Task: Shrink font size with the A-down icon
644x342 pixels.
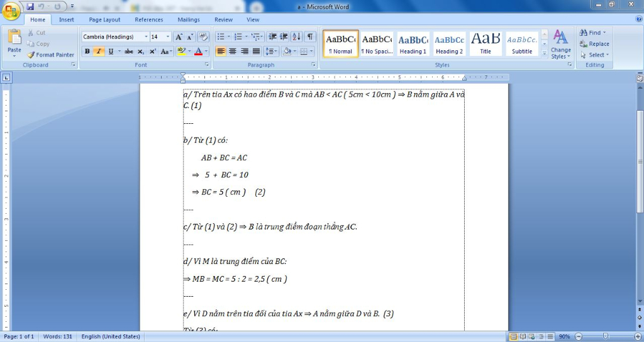Action: point(190,37)
